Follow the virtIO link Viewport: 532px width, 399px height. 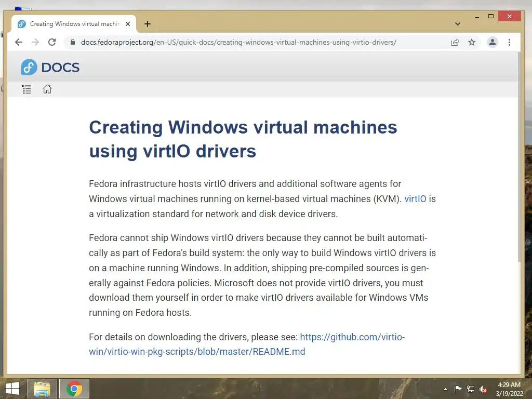click(415, 198)
